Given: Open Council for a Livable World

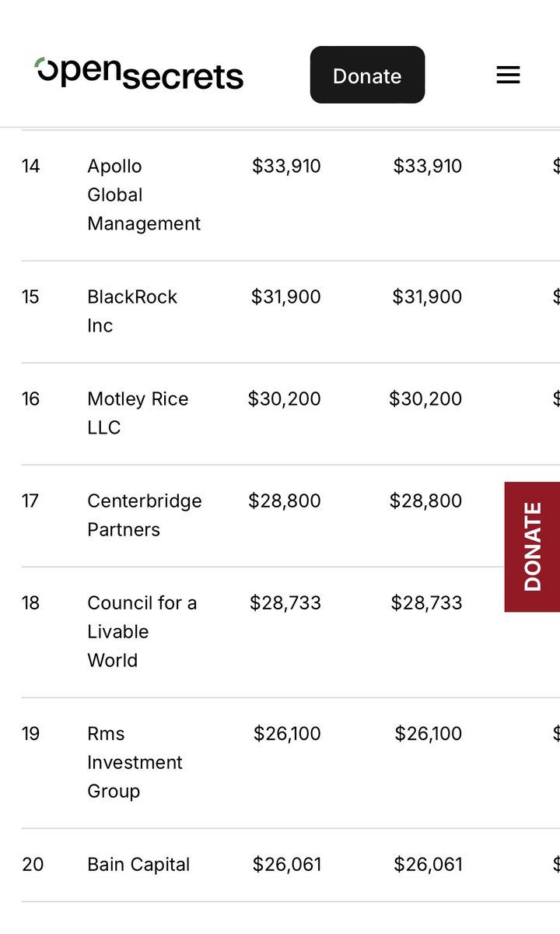Looking at the screenshot, I should click(x=142, y=631).
